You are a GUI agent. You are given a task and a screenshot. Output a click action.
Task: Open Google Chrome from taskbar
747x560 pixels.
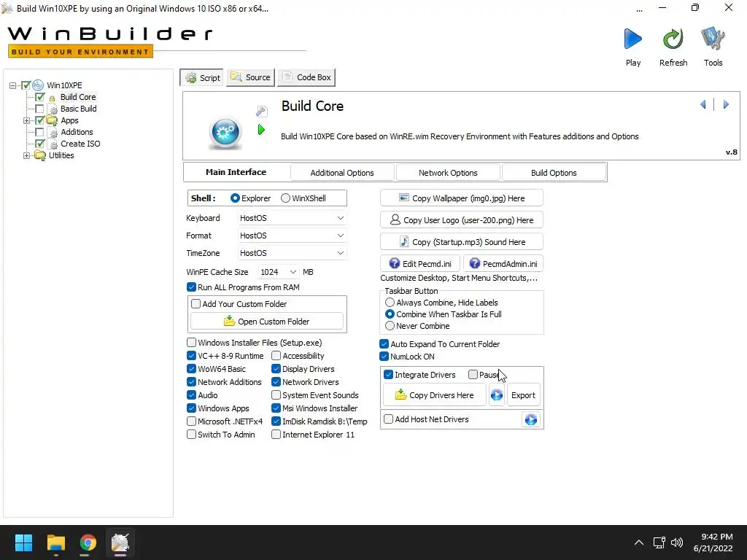click(88, 542)
